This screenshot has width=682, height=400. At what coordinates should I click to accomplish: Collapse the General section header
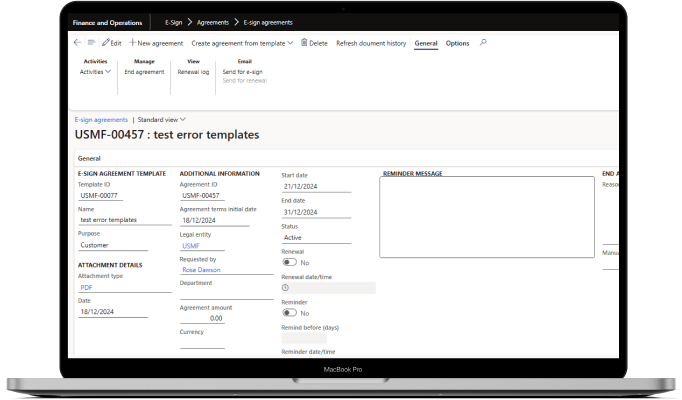pos(89,159)
